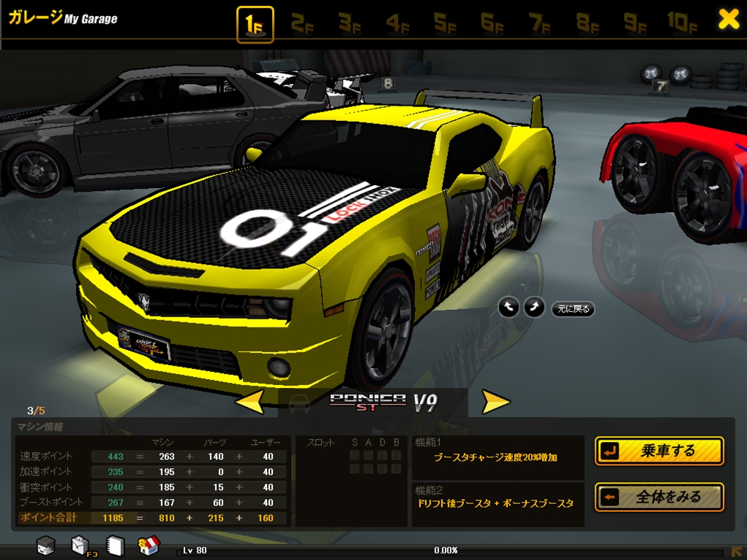
Task: Click the 機能1 label
Action: coord(427,443)
